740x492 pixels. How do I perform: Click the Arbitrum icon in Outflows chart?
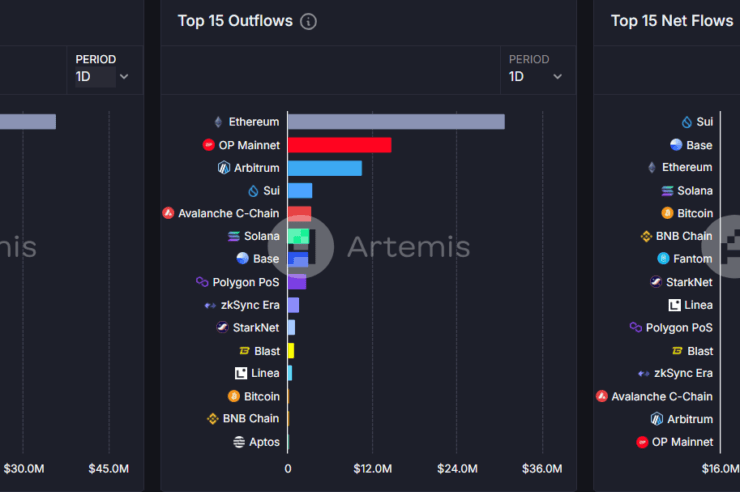(x=224, y=167)
